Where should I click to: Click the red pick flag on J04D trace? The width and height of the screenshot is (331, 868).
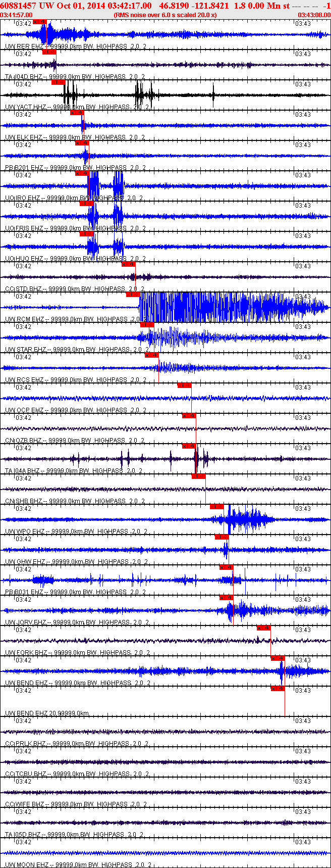click(x=48, y=52)
